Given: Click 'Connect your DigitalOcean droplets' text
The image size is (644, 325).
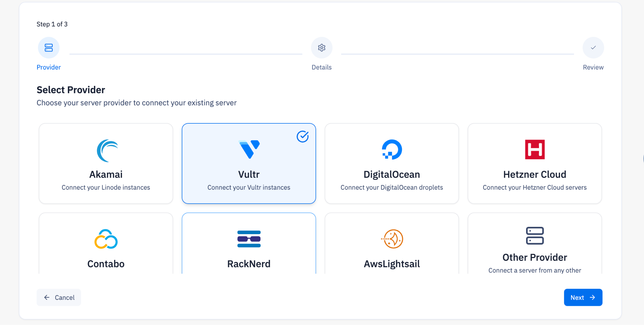Looking at the screenshot, I should point(392,188).
